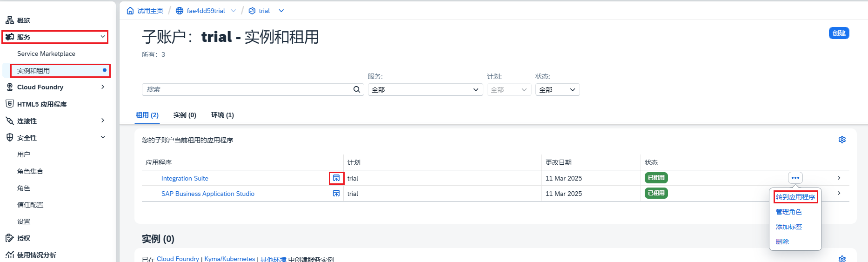Click the magnifier search icon
Image resolution: width=868 pixels, height=262 pixels.
point(357,89)
